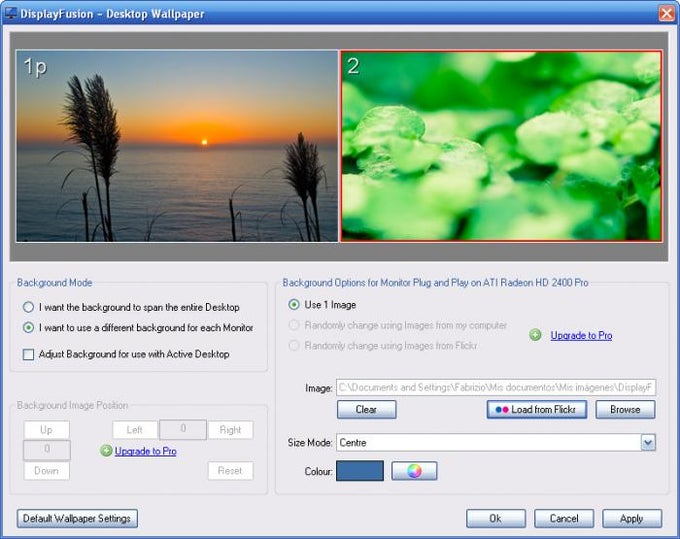Click the vertical offset value field
The image size is (680, 539).
tap(47, 450)
